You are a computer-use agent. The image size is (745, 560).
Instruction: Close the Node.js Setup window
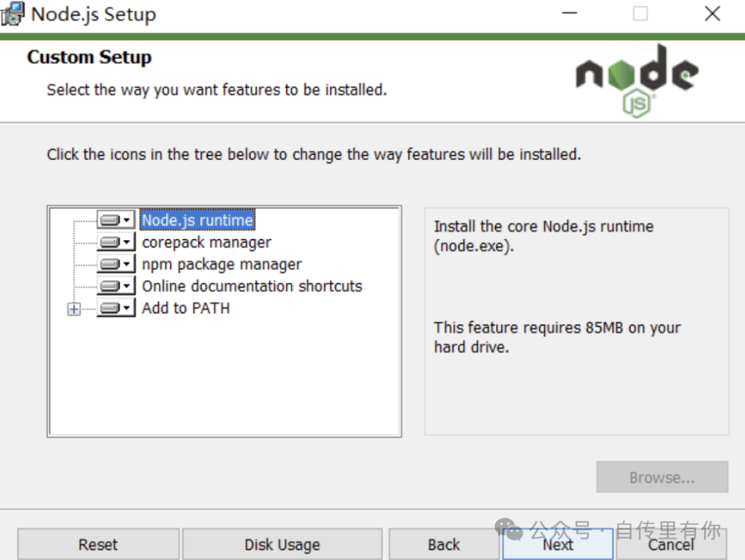[712, 13]
